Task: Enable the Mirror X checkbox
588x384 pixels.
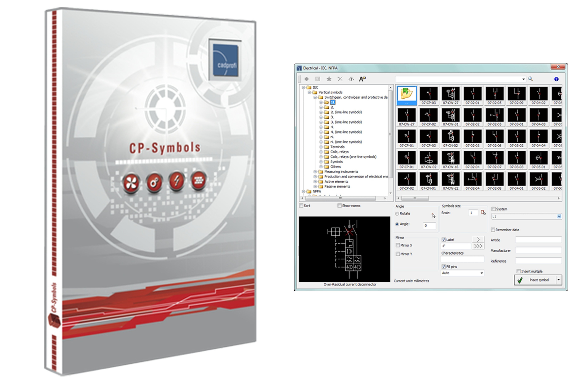Action: pyautogui.click(x=398, y=245)
